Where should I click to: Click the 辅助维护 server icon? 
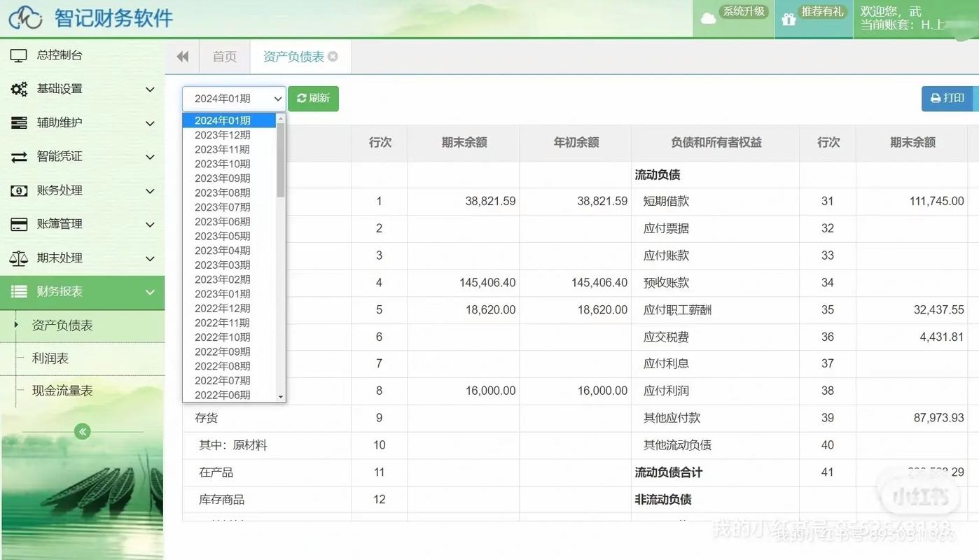19,123
